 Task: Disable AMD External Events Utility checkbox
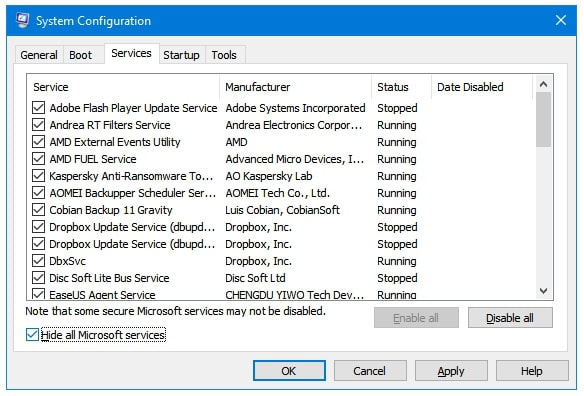(x=38, y=142)
